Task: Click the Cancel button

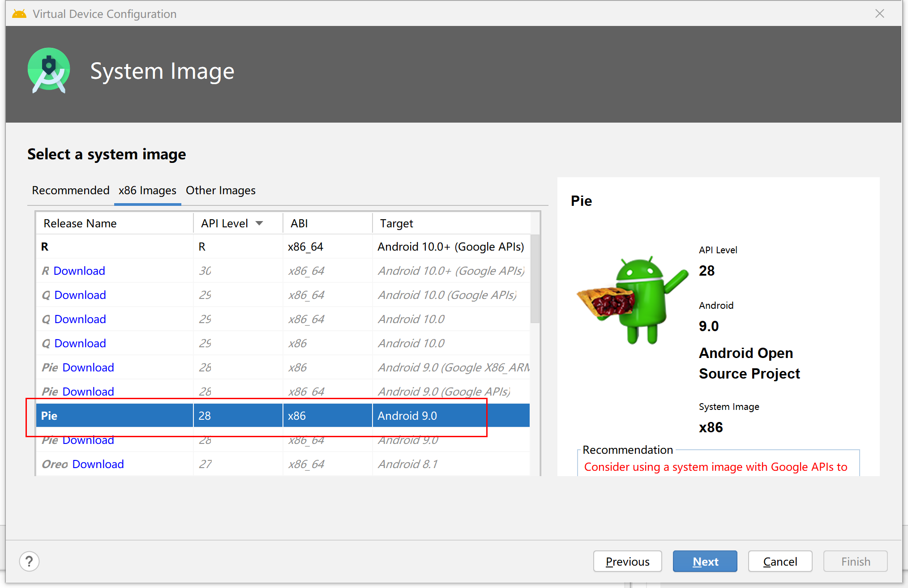Action: tap(780, 561)
